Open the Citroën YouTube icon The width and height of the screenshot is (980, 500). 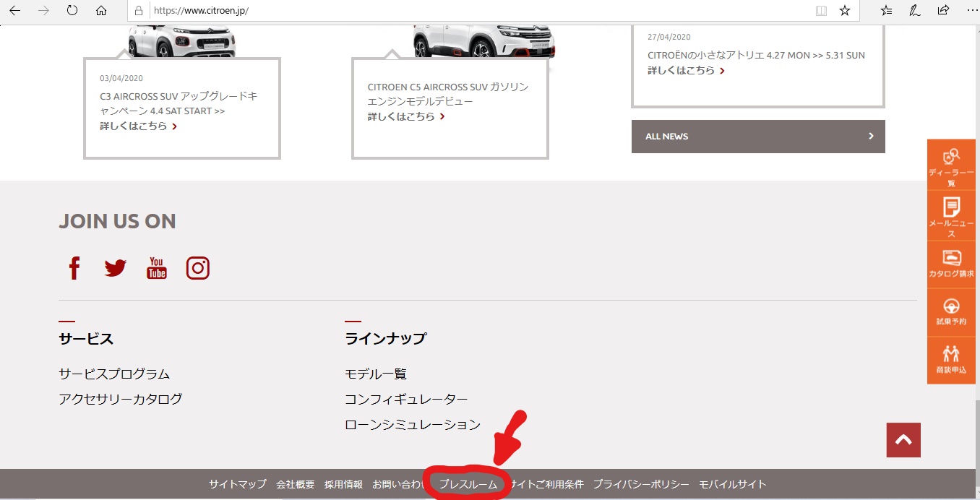157,268
